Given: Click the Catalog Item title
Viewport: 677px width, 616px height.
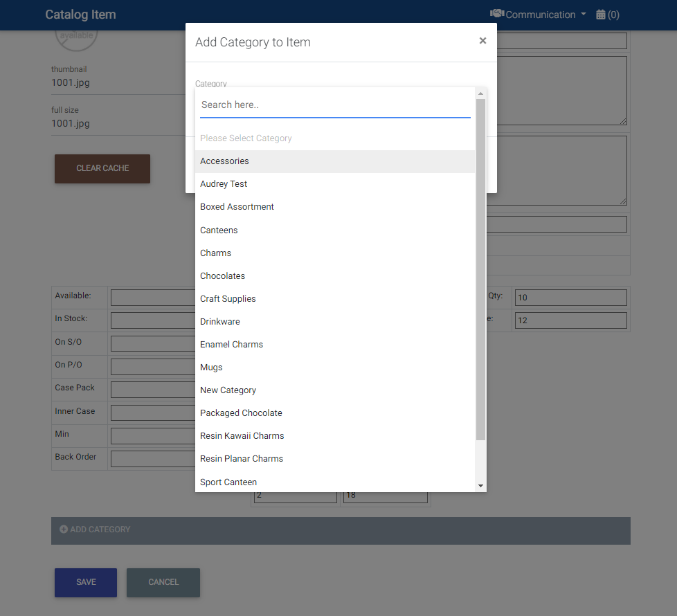Looking at the screenshot, I should [80, 14].
